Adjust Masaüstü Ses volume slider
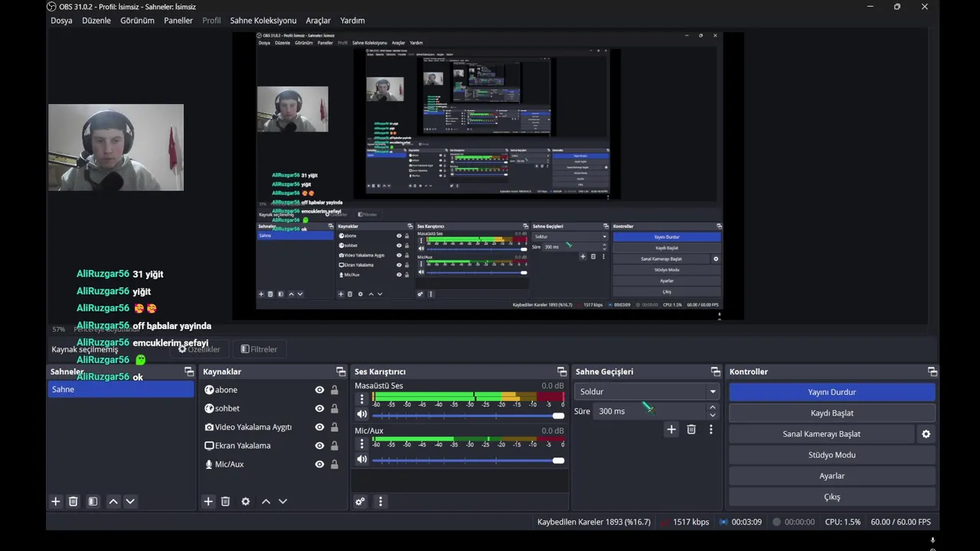The width and height of the screenshot is (980, 551). click(x=467, y=415)
